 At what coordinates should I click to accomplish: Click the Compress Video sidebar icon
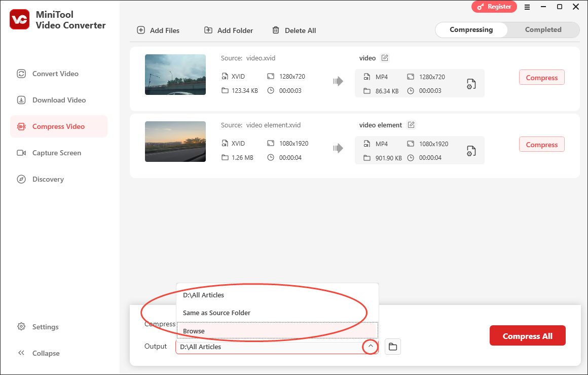[21, 126]
